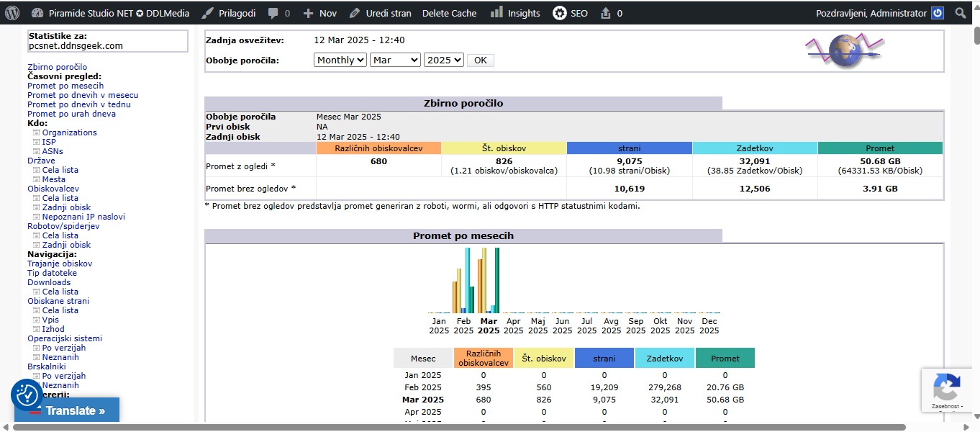Click the updates icon in admin bar

pyautogui.click(x=605, y=13)
